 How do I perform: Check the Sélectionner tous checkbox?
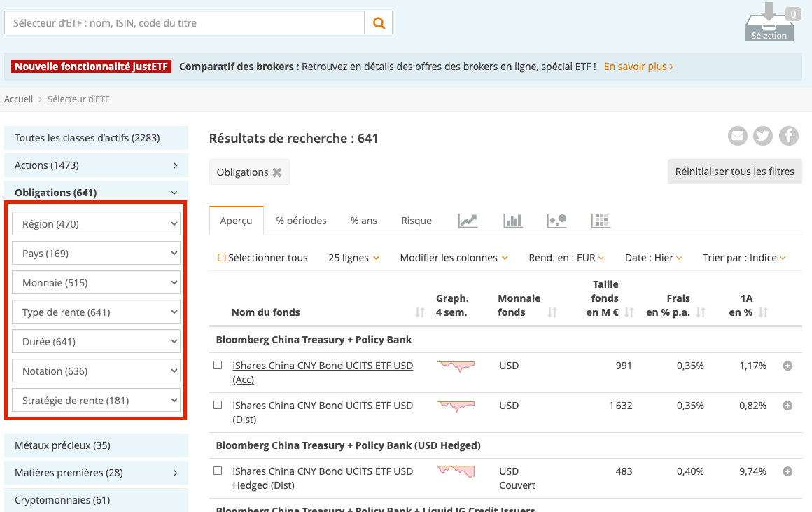pos(222,258)
